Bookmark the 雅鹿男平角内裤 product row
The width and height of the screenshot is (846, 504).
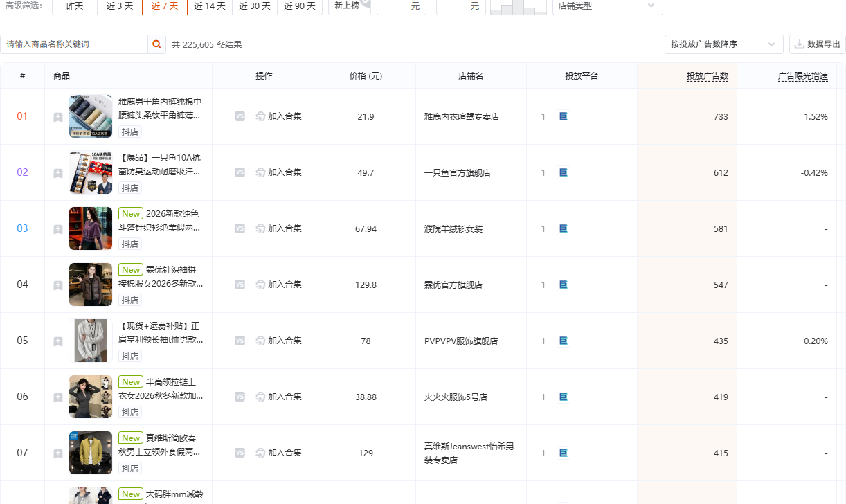click(x=58, y=117)
